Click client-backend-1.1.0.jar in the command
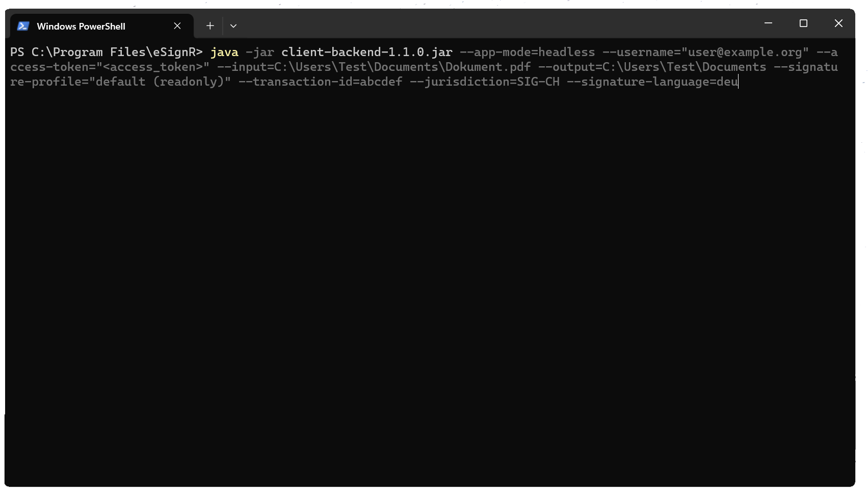 point(367,53)
